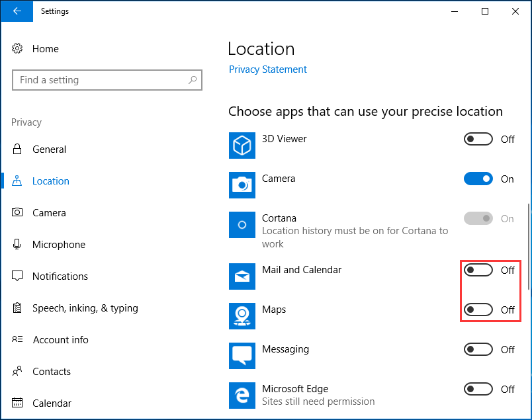The width and height of the screenshot is (532, 420).
Task: Click the Contacts people icon
Action: point(17,371)
